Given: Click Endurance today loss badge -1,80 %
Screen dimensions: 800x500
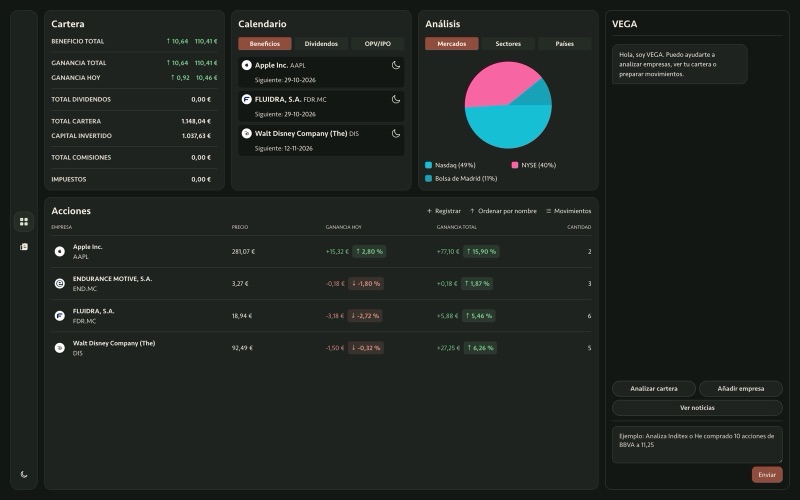Looking at the screenshot, I should [366, 284].
